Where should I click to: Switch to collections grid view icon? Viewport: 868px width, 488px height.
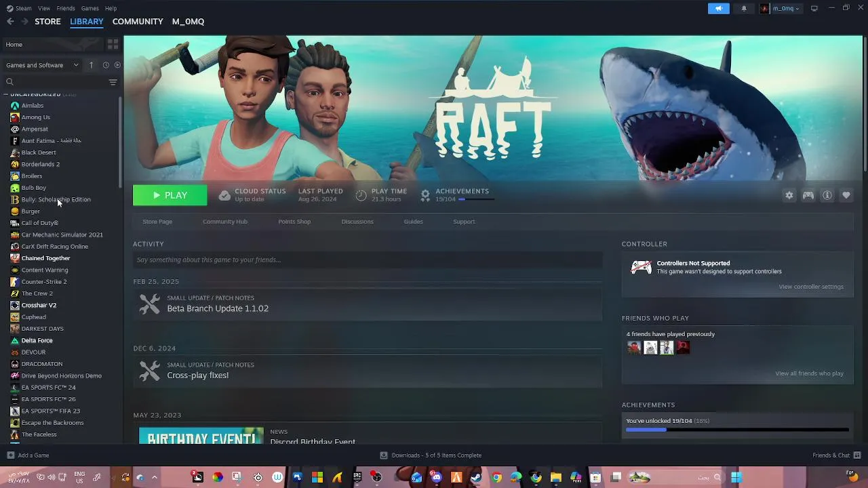tap(113, 45)
